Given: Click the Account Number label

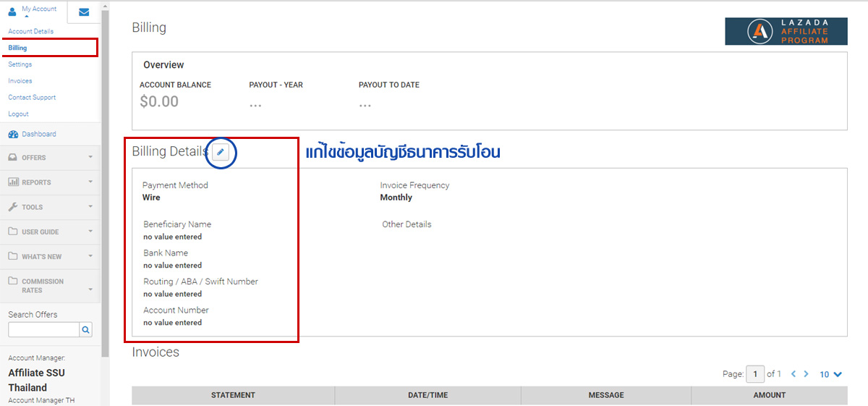Looking at the screenshot, I should coord(176,310).
